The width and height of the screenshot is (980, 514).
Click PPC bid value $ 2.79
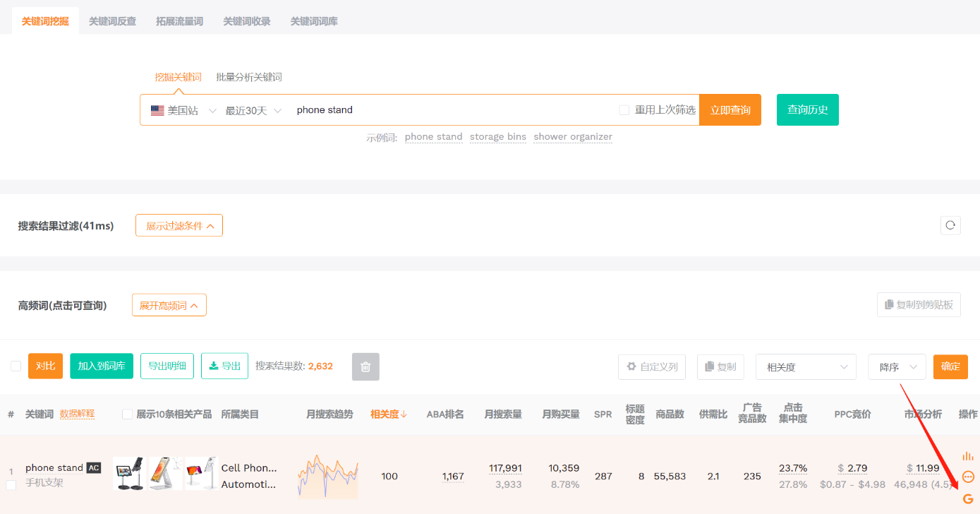point(852,468)
